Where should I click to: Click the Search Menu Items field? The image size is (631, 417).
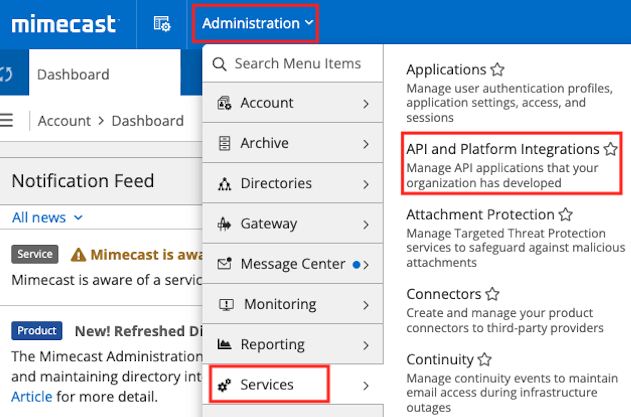296,64
